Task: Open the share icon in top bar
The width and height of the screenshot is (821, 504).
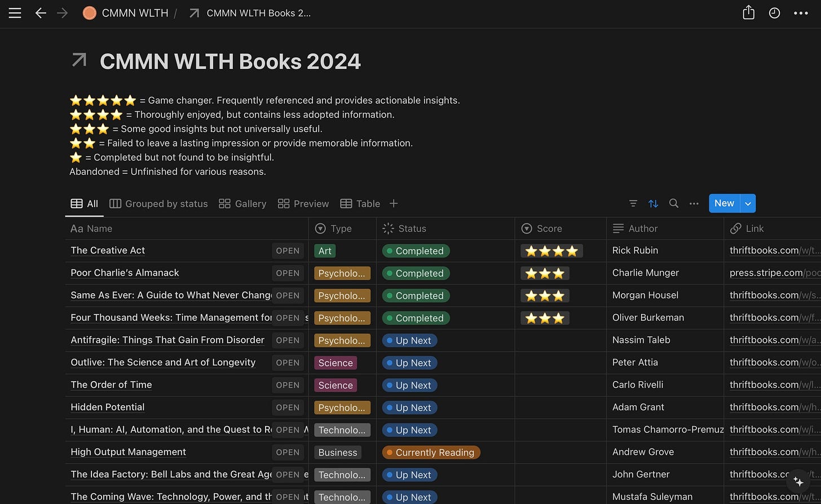Action: pos(748,13)
